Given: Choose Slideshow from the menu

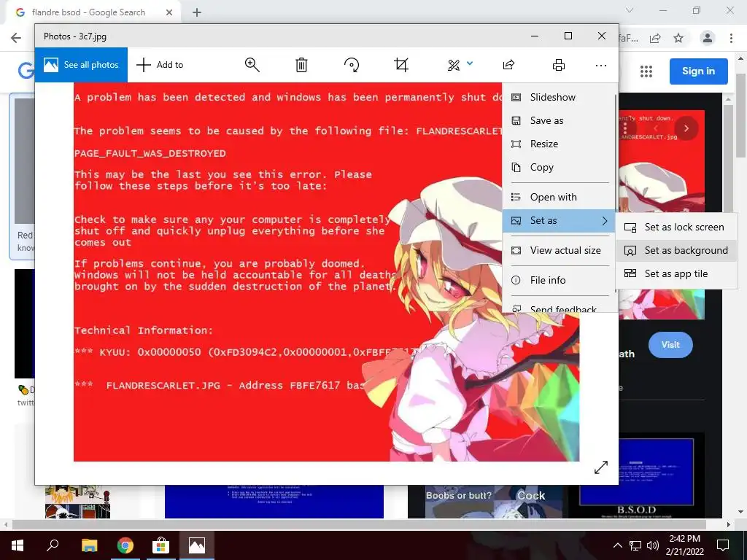Looking at the screenshot, I should click(x=558, y=97).
